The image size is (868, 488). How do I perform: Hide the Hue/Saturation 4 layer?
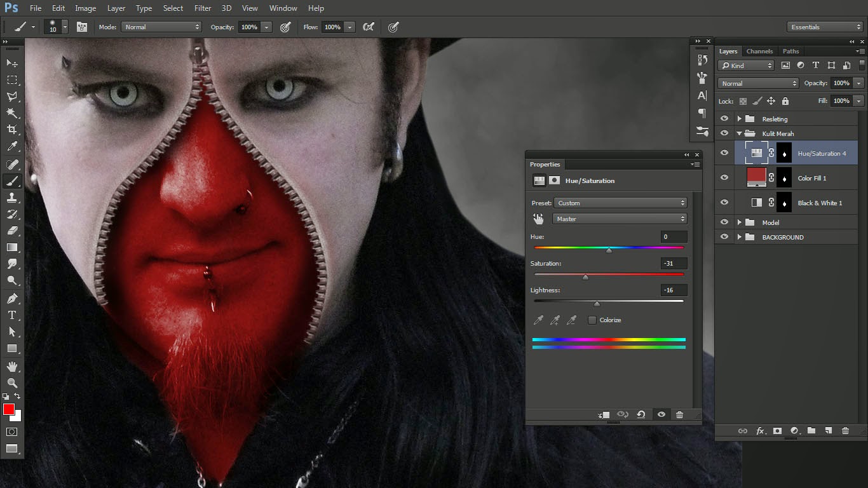click(x=724, y=153)
